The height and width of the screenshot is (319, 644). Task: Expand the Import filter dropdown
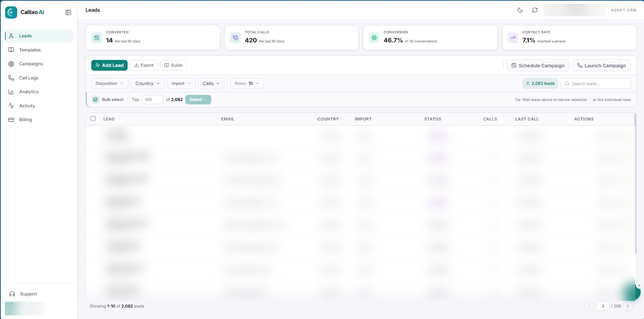(181, 83)
